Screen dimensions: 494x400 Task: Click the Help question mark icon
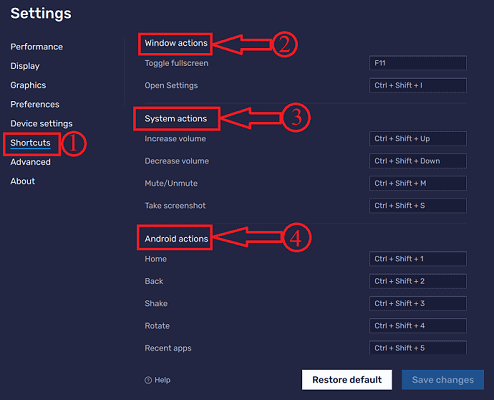pos(148,380)
